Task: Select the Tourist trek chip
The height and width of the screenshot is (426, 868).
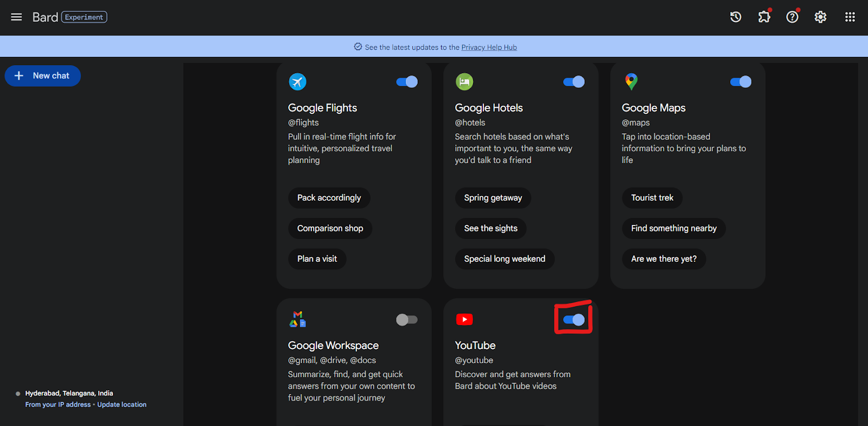Action: [652, 198]
